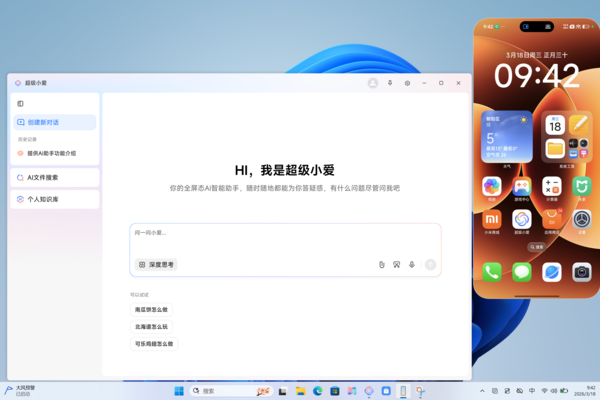The width and height of the screenshot is (600, 400).
Task: Try the suggestion 北海道怎么玩
Action: pyautogui.click(x=151, y=327)
